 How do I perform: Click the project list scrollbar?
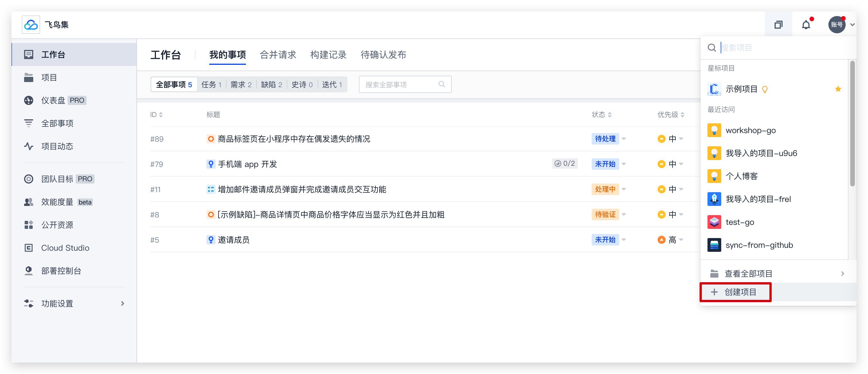point(852,123)
